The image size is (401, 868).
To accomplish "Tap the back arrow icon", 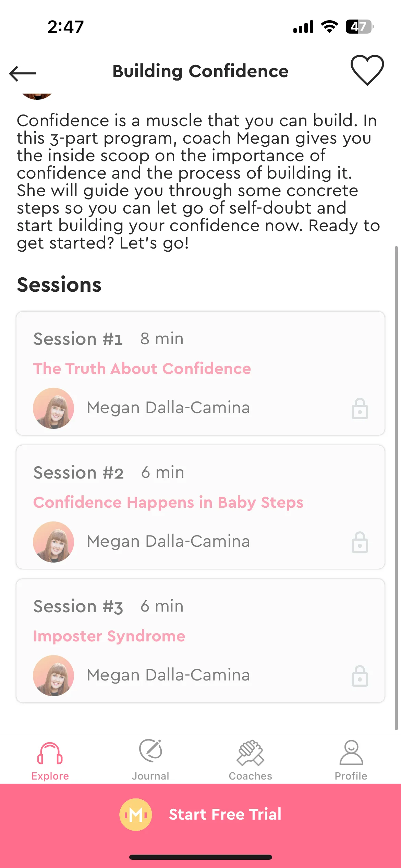I will [x=23, y=73].
